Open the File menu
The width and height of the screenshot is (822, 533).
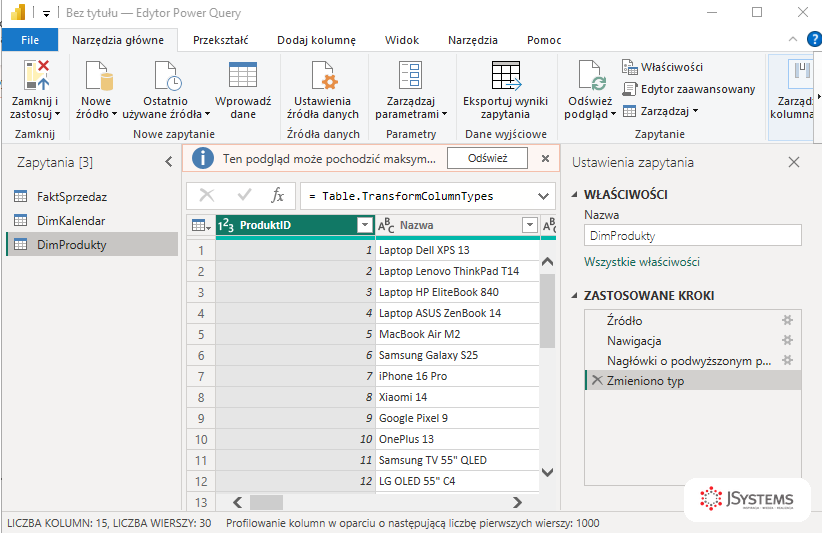pos(30,40)
